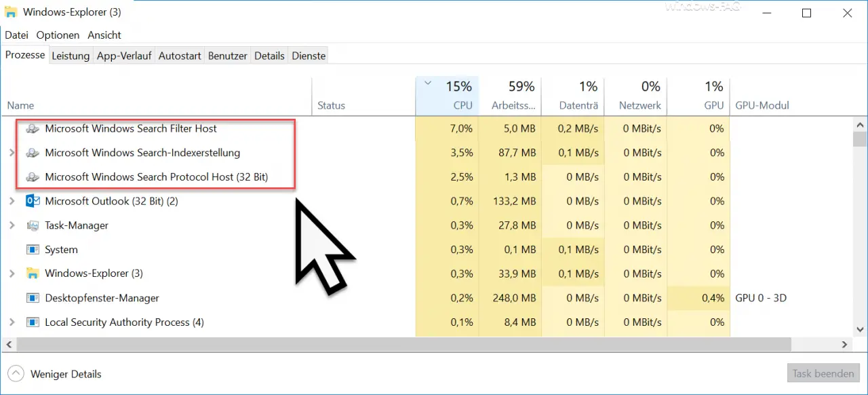Open the Ansicht menu
Image resolution: width=868 pixels, height=395 pixels.
104,35
